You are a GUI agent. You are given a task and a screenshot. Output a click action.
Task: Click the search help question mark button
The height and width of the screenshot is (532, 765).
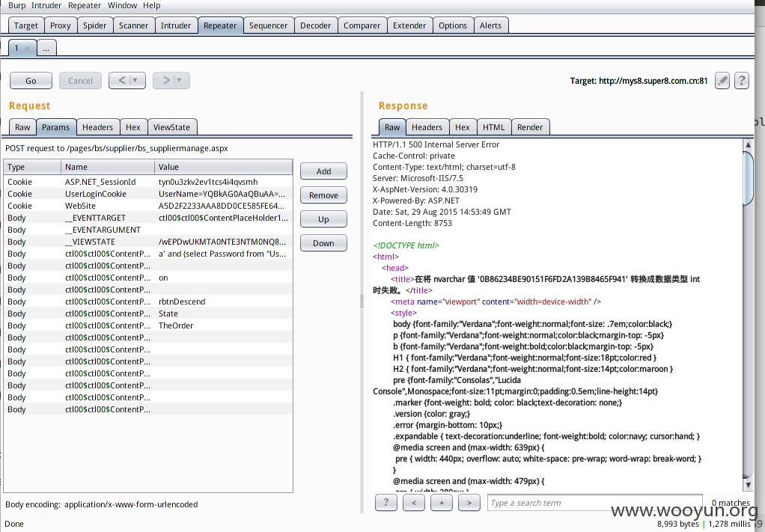386,502
